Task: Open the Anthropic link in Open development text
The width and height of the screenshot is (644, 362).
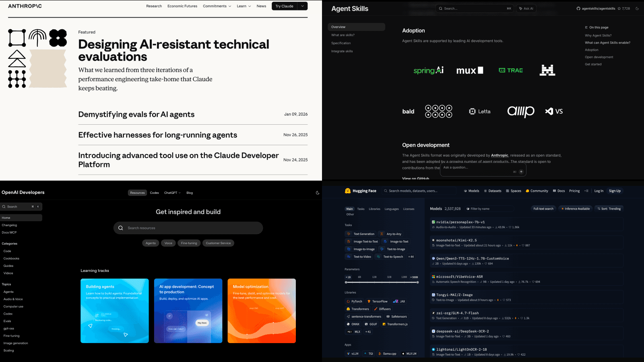Action: pyautogui.click(x=500, y=155)
